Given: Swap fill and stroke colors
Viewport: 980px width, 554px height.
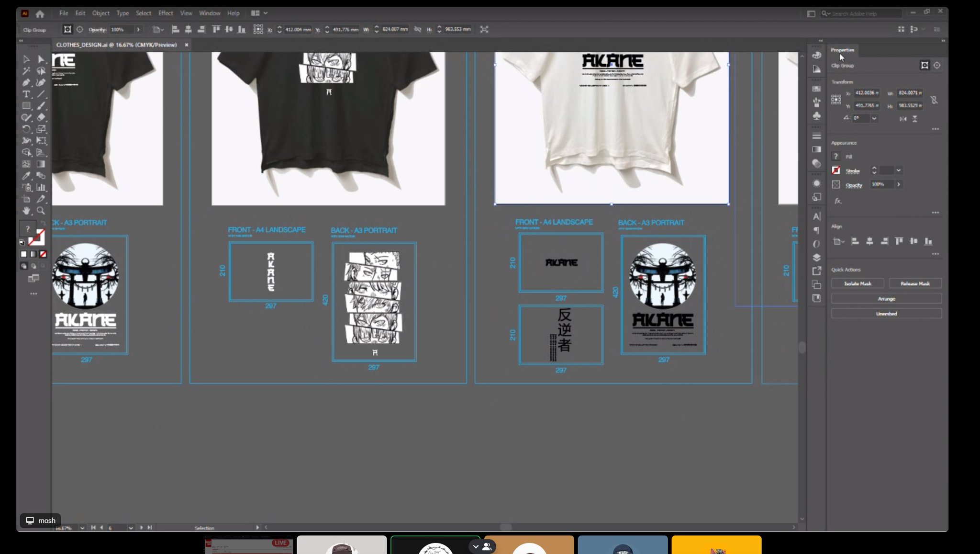Looking at the screenshot, I should click(43, 223).
